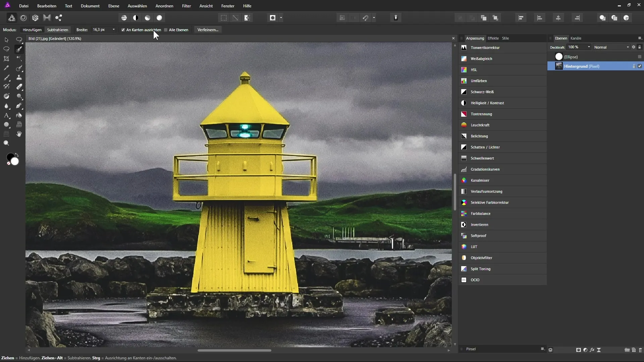
Task: Select the Flood Select magic wand tool
Action: pos(19,59)
